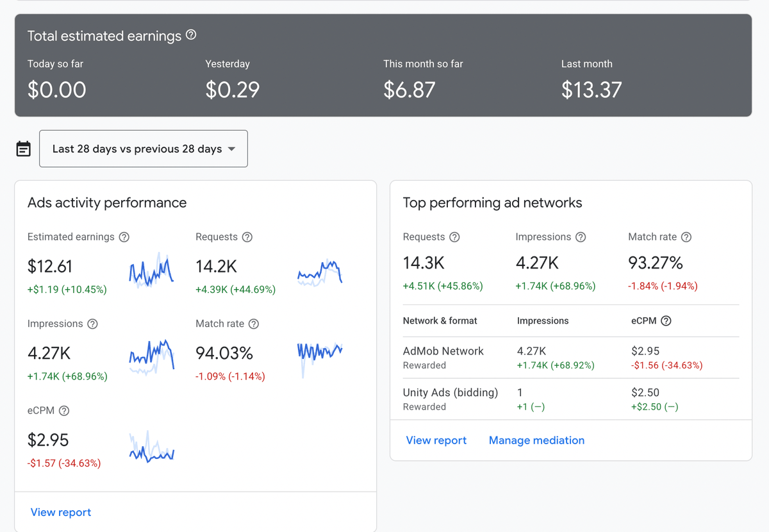Image resolution: width=769 pixels, height=532 pixels.
Task: Click help icon beside Total estimated earnings
Action: click(x=191, y=35)
